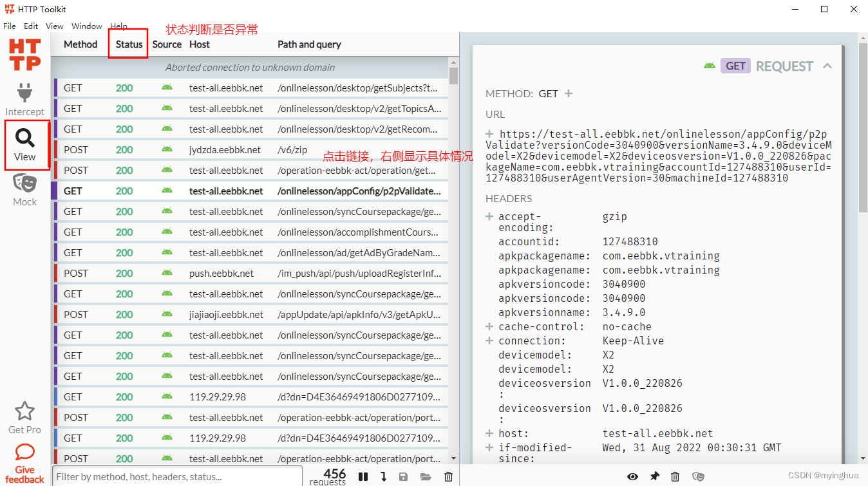Open the Intercept page in sidebar
Viewport: 868px width, 486px height.
pos(25,98)
